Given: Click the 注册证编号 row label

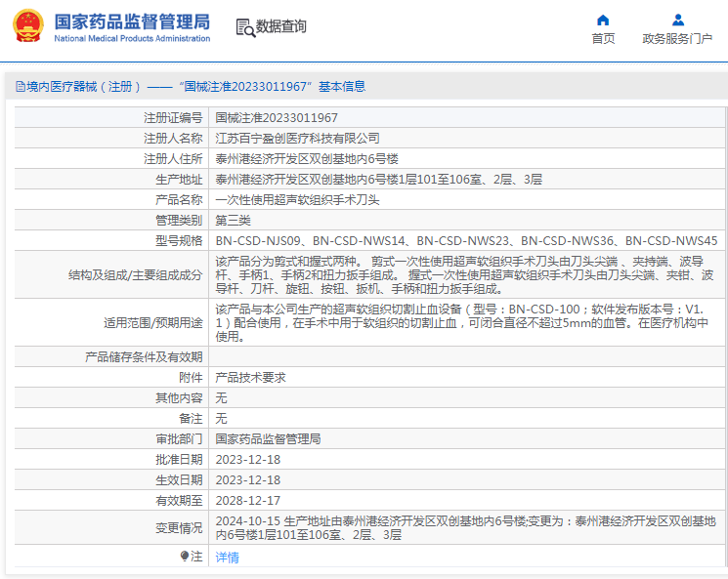Looking at the screenshot, I should pyautogui.click(x=173, y=118).
